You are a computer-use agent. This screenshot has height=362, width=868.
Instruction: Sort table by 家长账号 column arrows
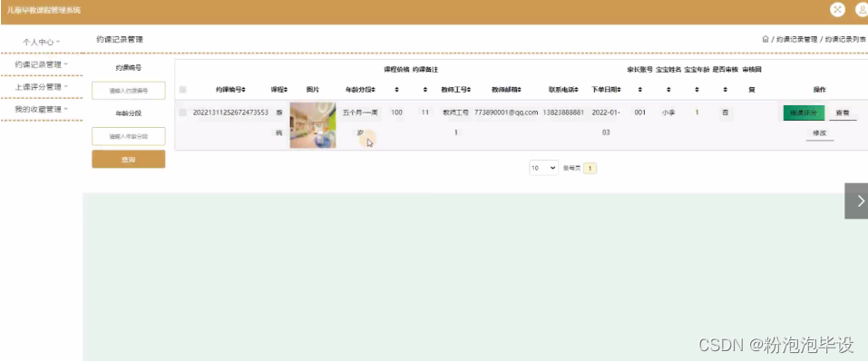pyautogui.click(x=640, y=89)
